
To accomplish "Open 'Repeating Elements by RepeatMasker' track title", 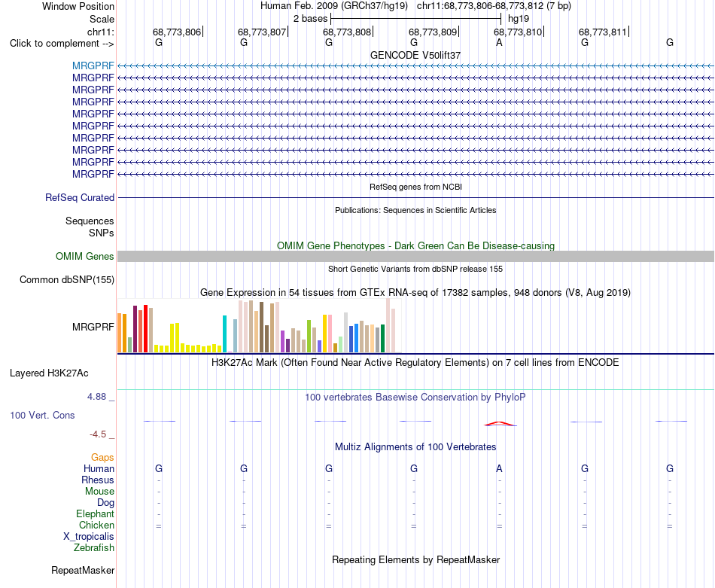I will [415, 559].
